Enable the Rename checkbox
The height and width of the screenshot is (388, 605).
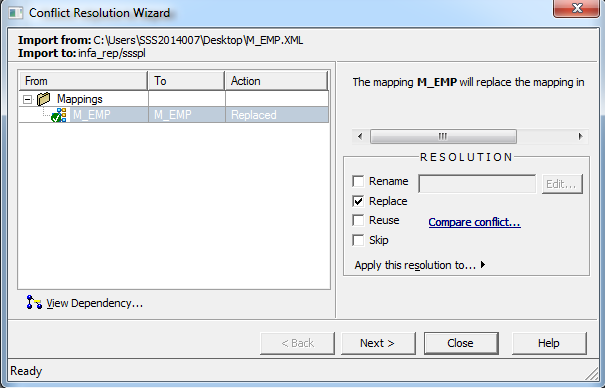click(358, 181)
